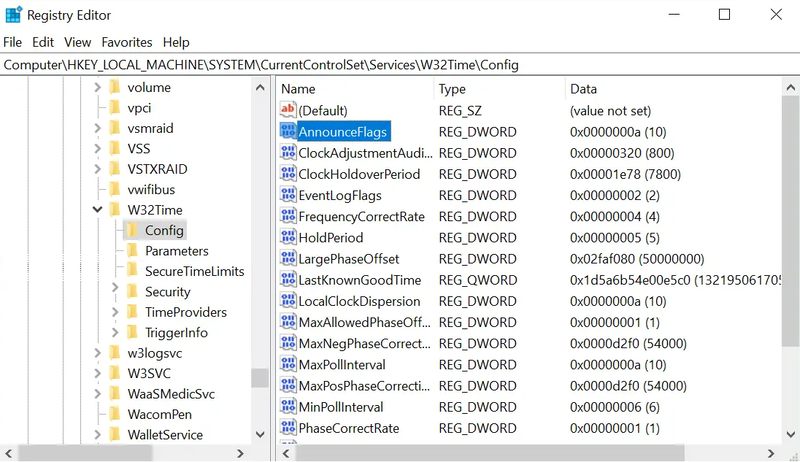Select the WacomPen registry key

click(160, 414)
